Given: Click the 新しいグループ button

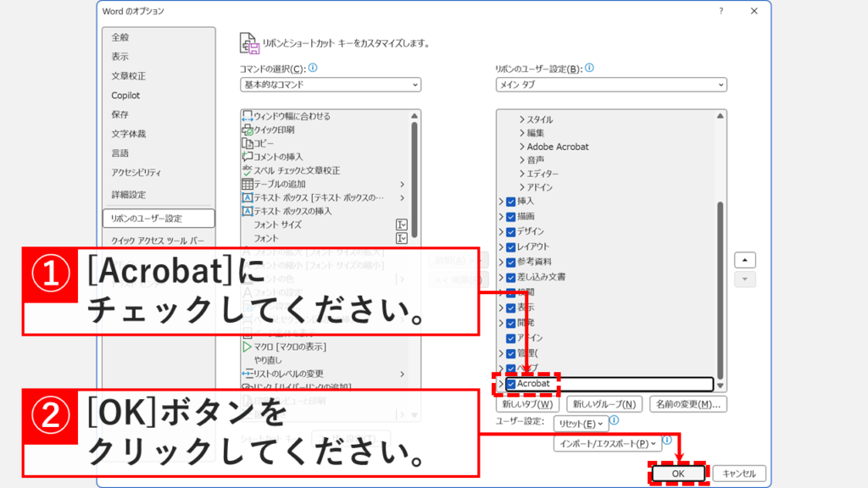Looking at the screenshot, I should 604,404.
